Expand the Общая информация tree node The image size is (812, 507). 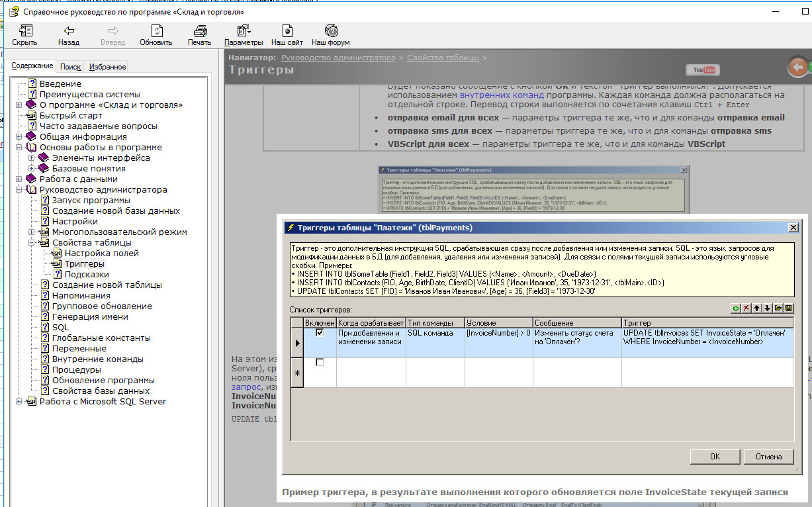(x=19, y=137)
